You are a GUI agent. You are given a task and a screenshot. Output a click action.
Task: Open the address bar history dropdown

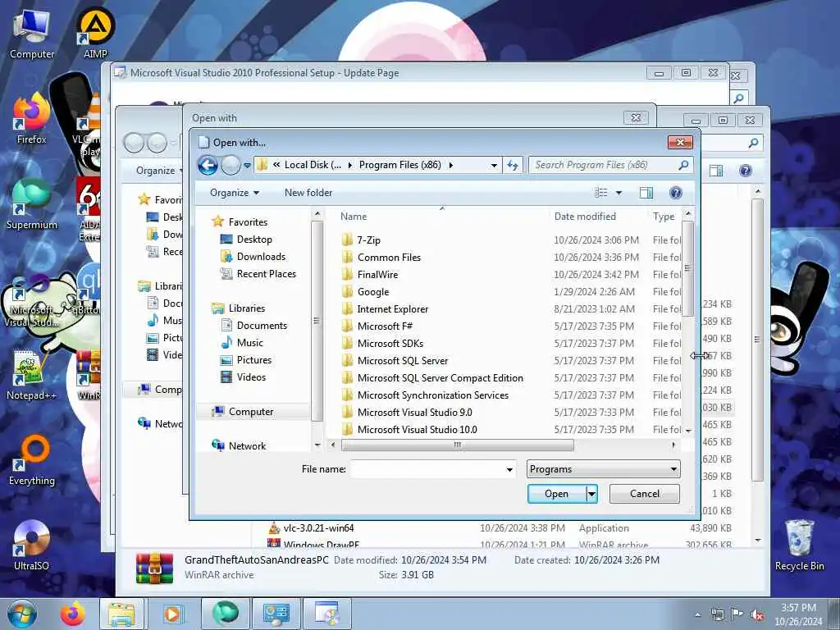pos(493,166)
